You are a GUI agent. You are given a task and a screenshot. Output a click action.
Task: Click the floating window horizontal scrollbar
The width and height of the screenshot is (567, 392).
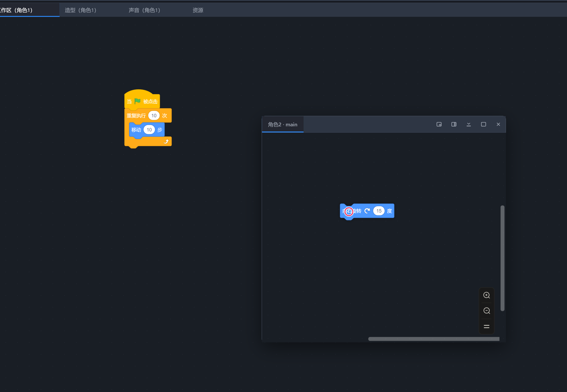434,339
